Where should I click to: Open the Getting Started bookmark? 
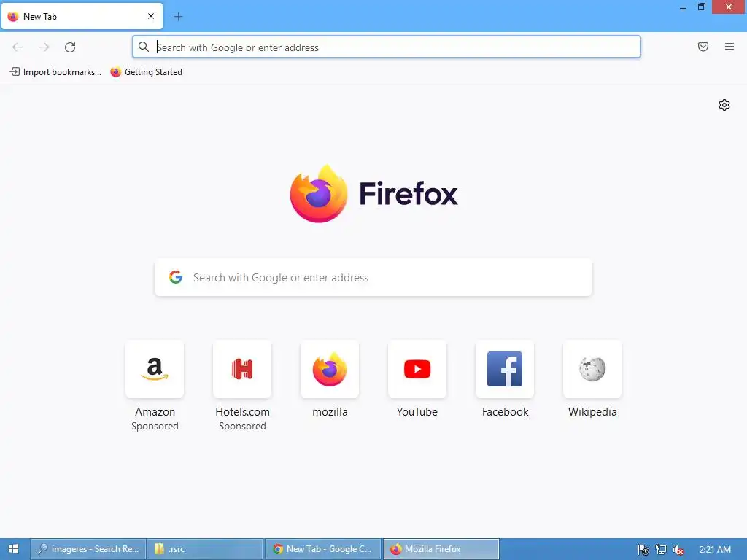click(146, 72)
